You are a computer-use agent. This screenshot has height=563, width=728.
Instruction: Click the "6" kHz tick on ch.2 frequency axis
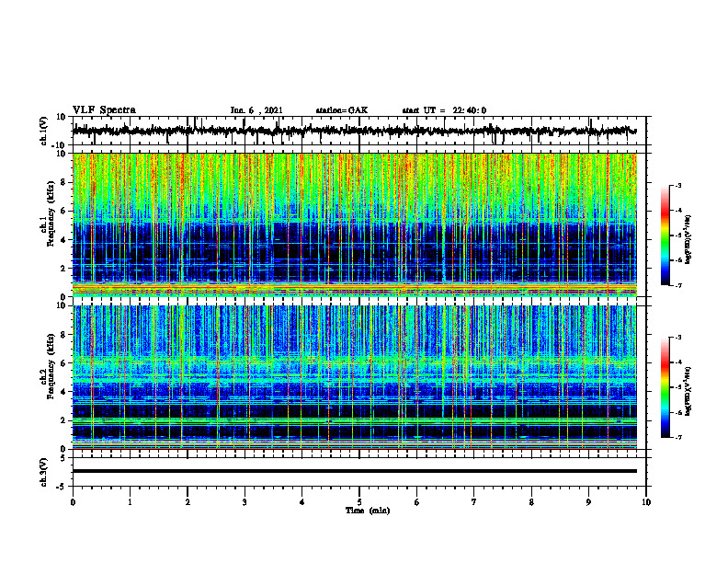click(64, 362)
